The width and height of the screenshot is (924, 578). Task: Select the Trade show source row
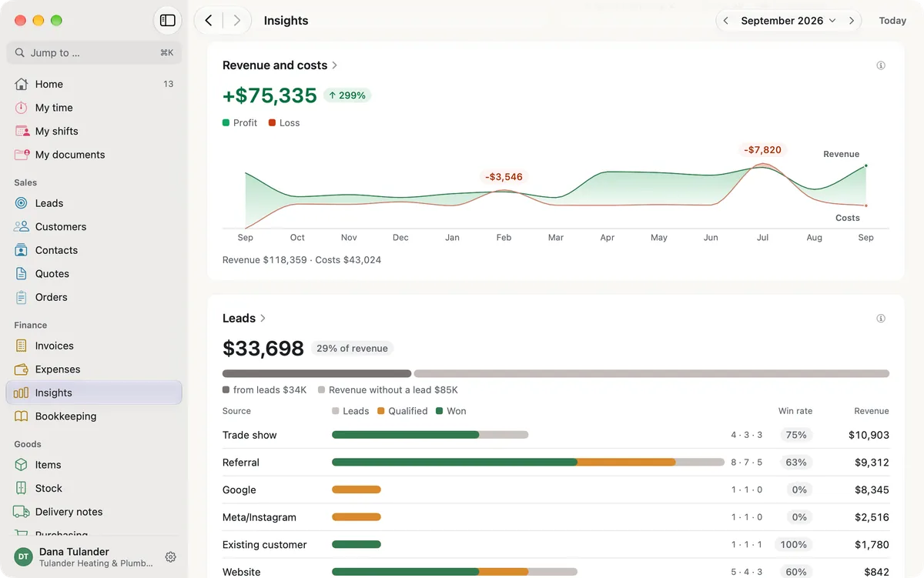tap(556, 435)
